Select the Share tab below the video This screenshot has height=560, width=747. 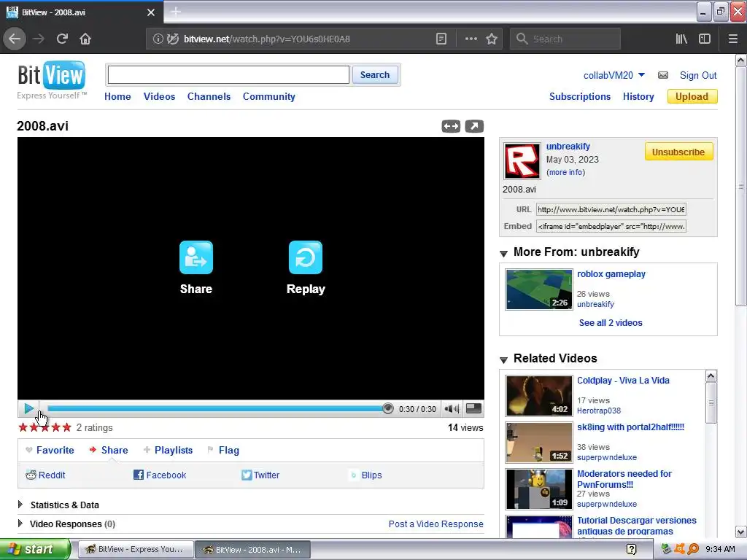click(x=109, y=450)
